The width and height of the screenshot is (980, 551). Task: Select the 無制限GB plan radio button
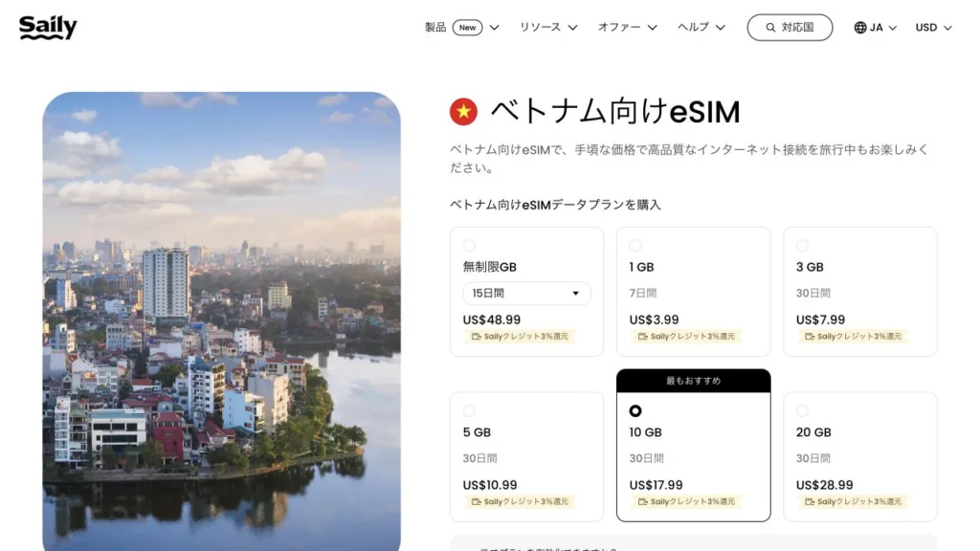click(469, 246)
